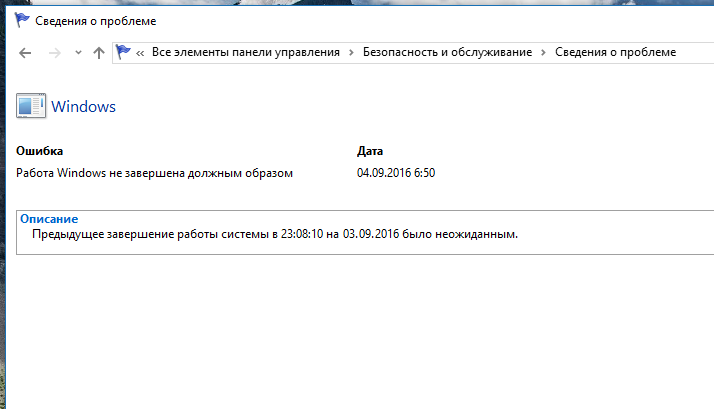Open the recent locations dropdown chevron

[78, 53]
